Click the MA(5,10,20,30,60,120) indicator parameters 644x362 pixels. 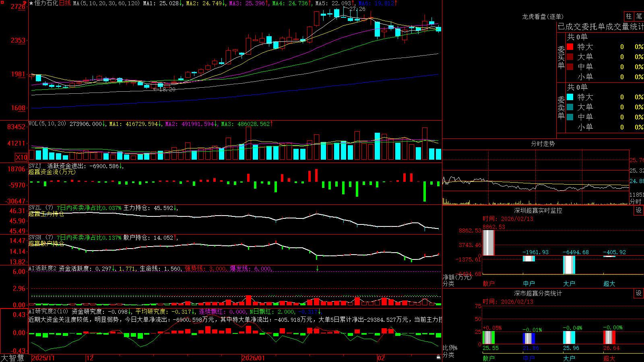coord(106,3)
